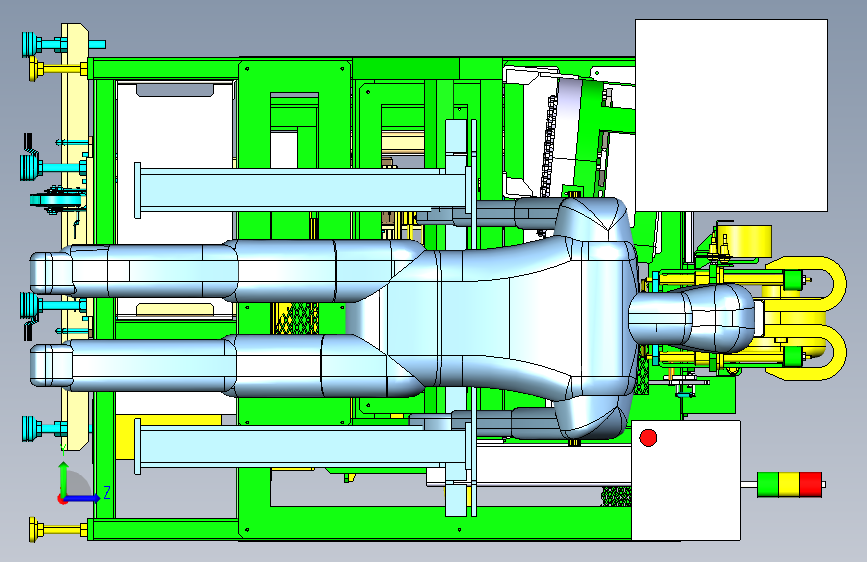867x562 pixels.
Task: Select the red button on the white control box
Action: (x=648, y=438)
